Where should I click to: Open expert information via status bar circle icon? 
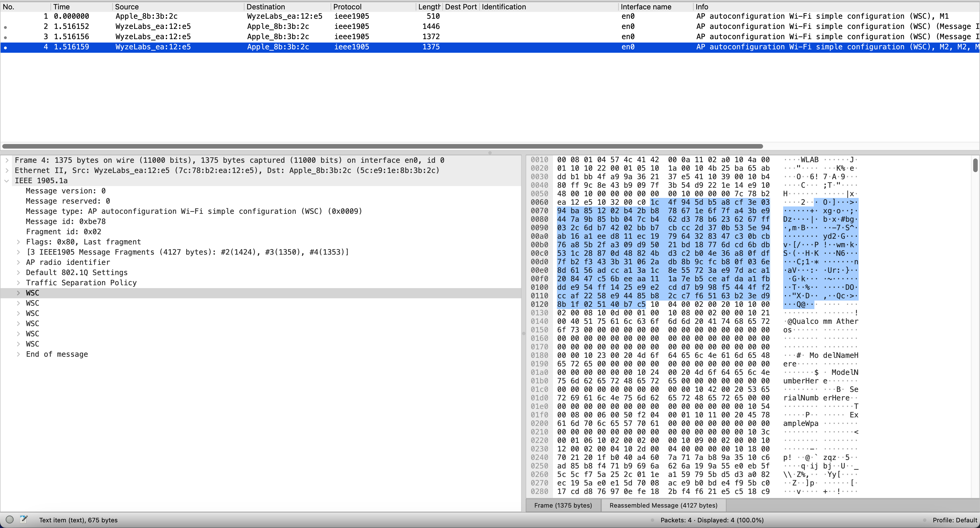point(10,519)
